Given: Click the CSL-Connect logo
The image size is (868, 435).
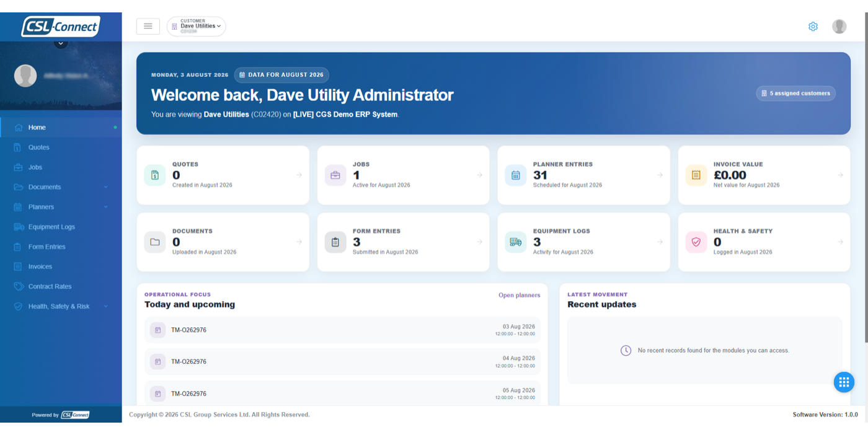Looking at the screenshot, I should point(61,26).
